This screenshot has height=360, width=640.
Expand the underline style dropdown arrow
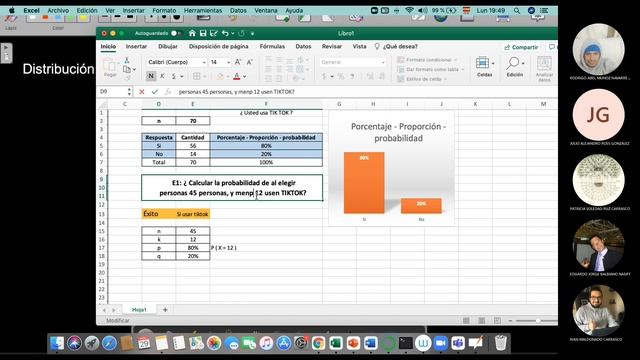(182, 76)
